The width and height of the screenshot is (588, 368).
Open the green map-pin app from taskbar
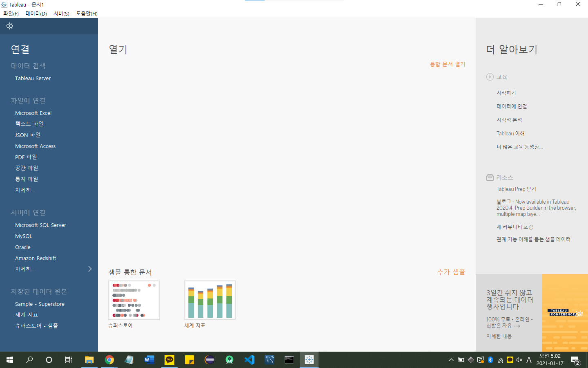pyautogui.click(x=229, y=360)
